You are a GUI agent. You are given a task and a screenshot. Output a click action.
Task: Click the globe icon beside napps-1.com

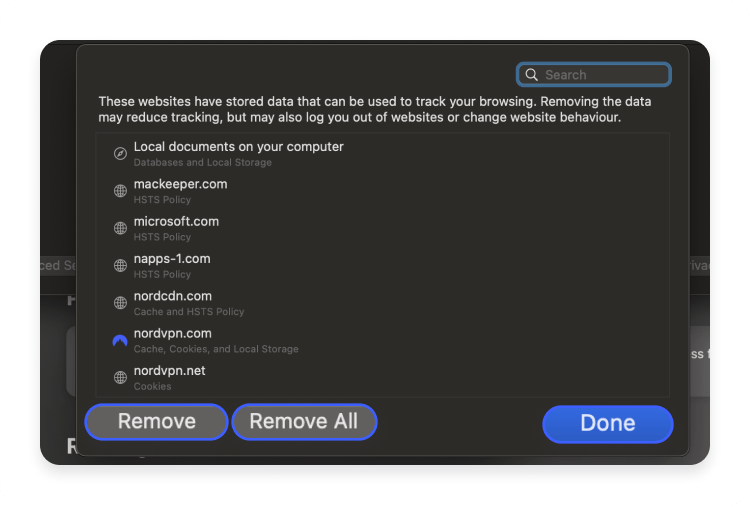(120, 265)
